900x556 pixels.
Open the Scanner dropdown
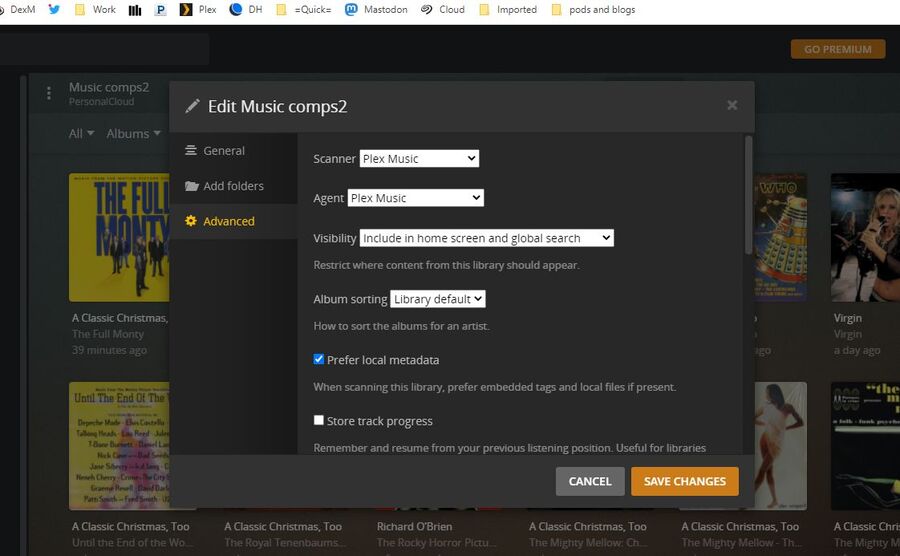click(419, 158)
